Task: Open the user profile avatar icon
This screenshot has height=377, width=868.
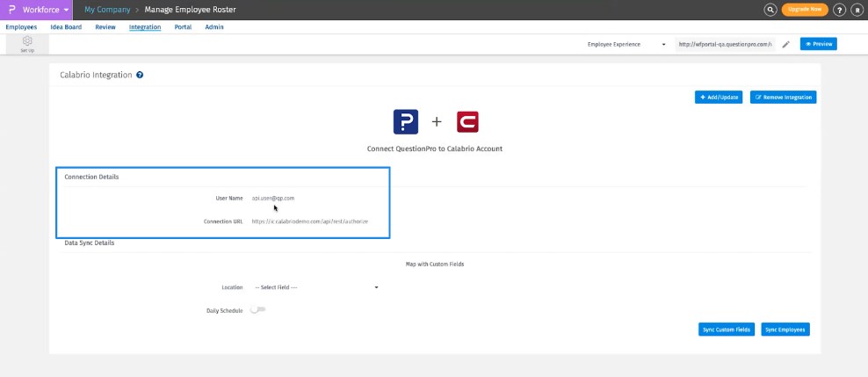Action: point(857,10)
